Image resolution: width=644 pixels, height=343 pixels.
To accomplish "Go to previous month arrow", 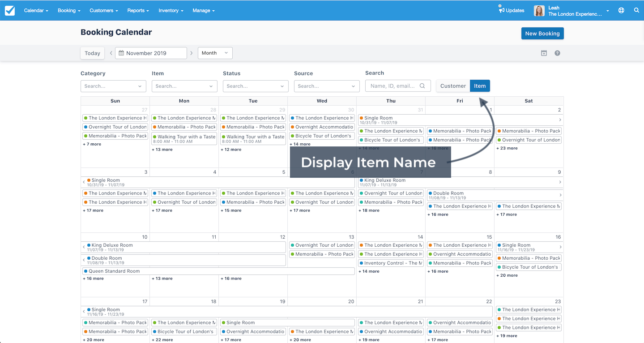I will (x=111, y=53).
